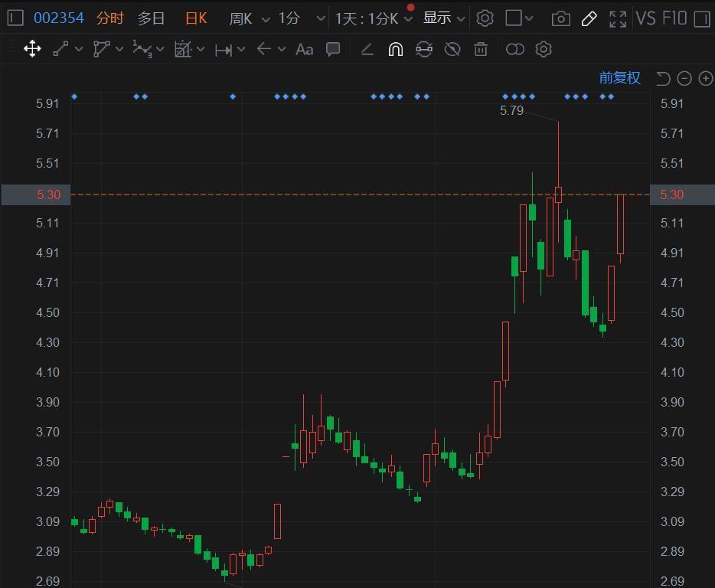
Task: Select the Aa text annotation tool
Action: tap(304, 49)
